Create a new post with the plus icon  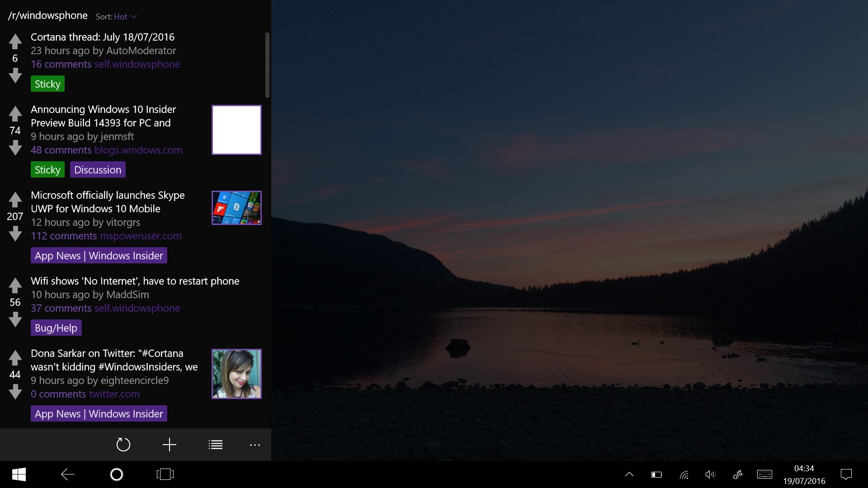tap(169, 444)
